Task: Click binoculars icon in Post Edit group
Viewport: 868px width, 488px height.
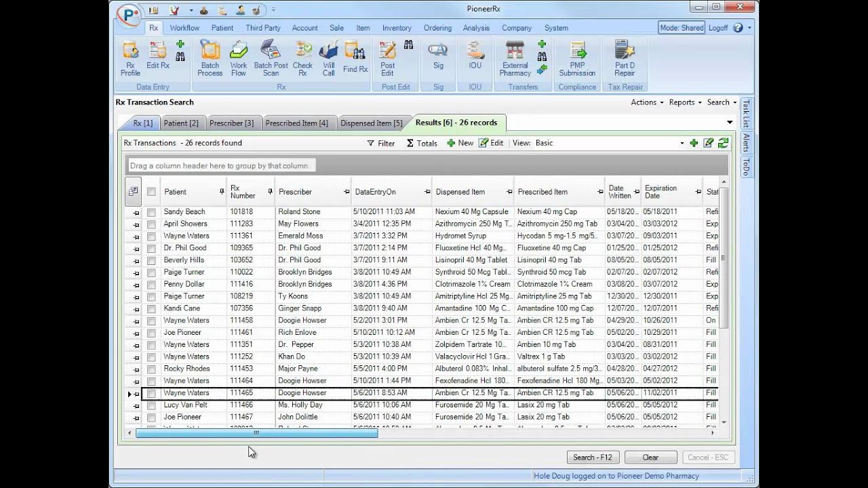Action: coord(409,45)
